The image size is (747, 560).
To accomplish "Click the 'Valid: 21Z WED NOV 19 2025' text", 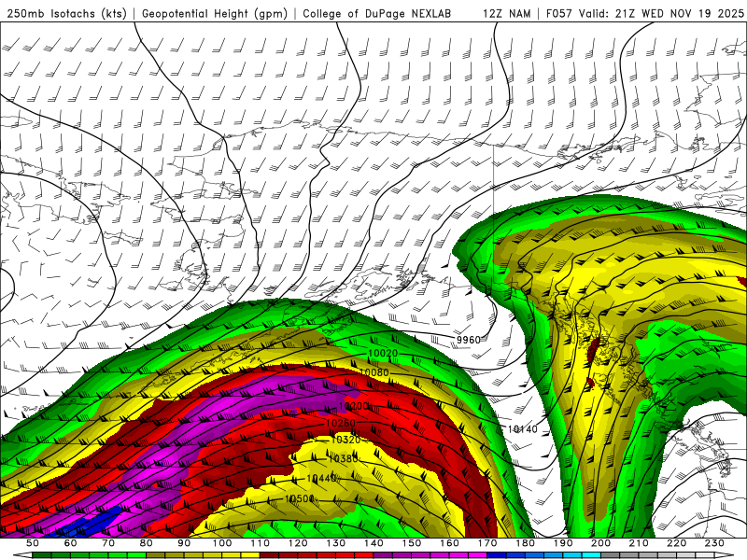I will pos(661,13).
